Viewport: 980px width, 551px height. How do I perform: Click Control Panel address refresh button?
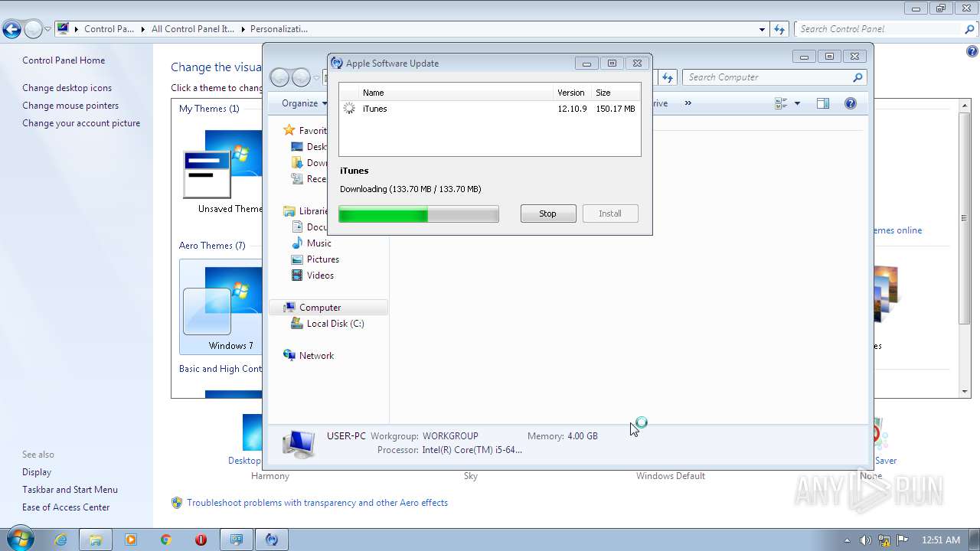tap(779, 29)
